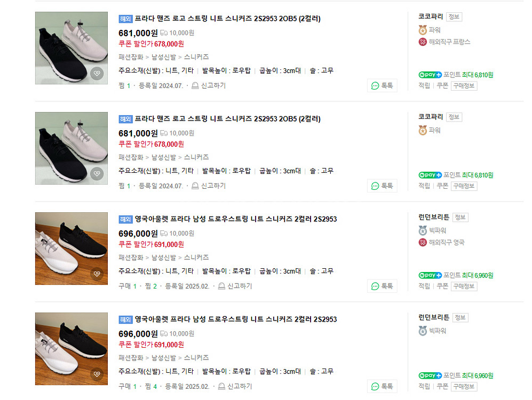Click the 해외직구 영국 icon
The width and height of the screenshot is (532, 400).
[423, 243]
